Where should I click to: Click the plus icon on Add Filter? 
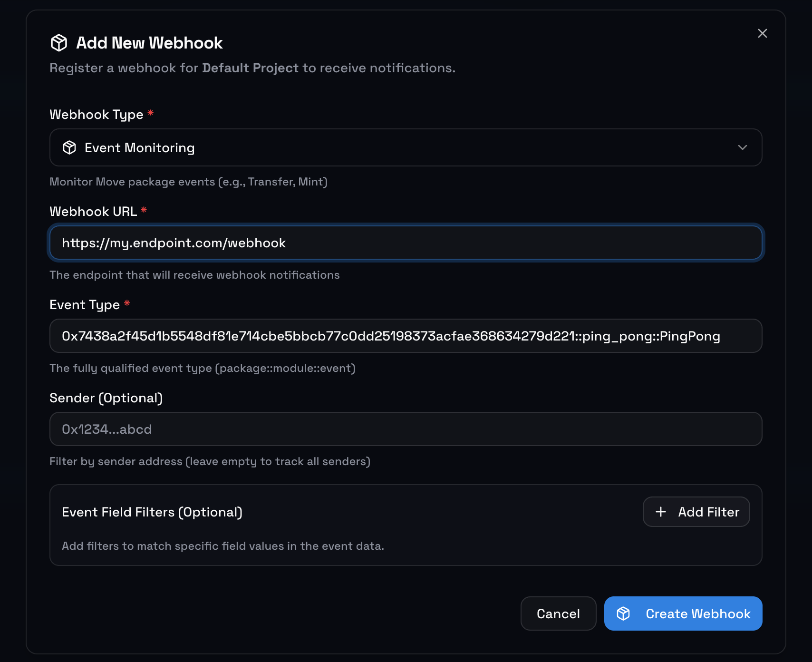[x=661, y=512]
